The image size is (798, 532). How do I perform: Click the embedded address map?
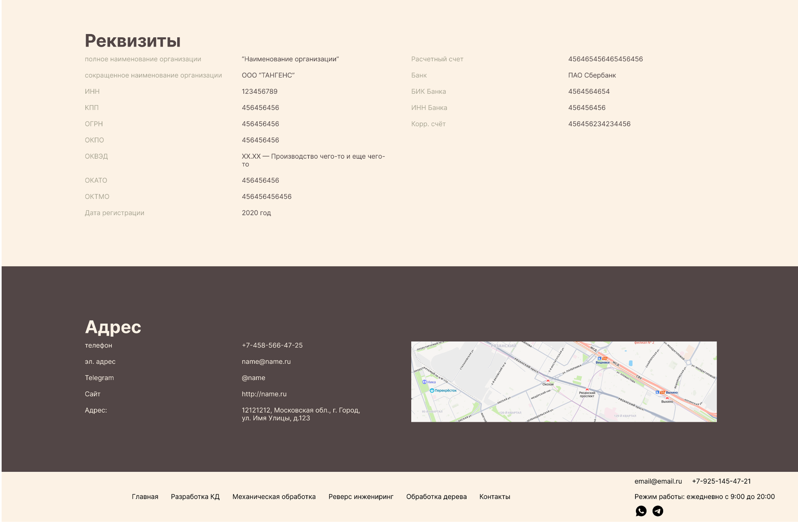[x=564, y=382]
